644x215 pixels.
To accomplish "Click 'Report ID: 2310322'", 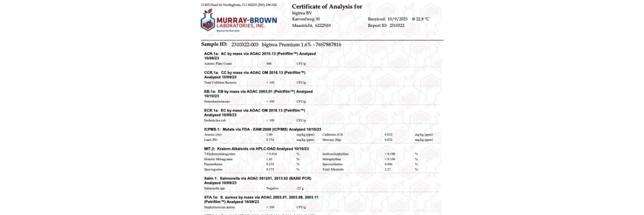I will click(x=386, y=25).
